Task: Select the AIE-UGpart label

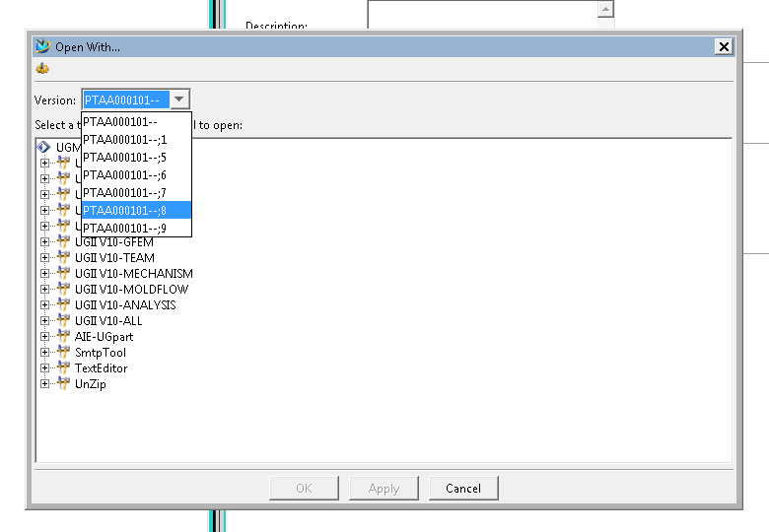Action: [104, 337]
